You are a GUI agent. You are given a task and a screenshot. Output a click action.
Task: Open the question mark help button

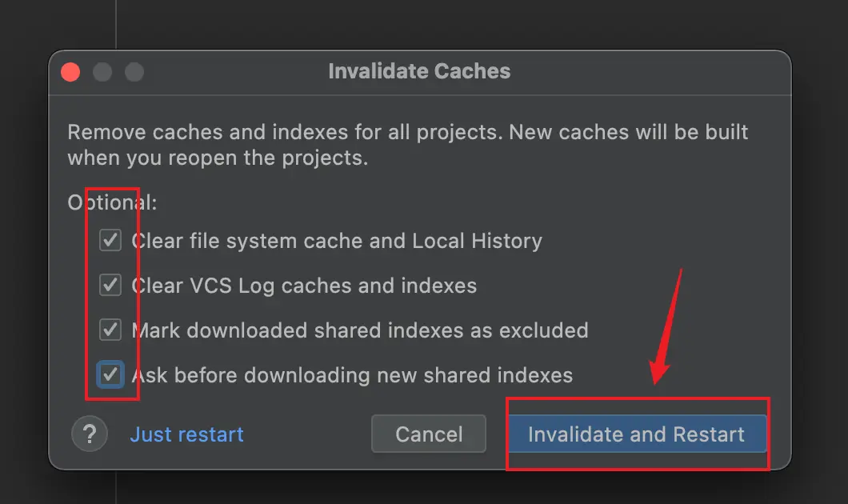90,434
